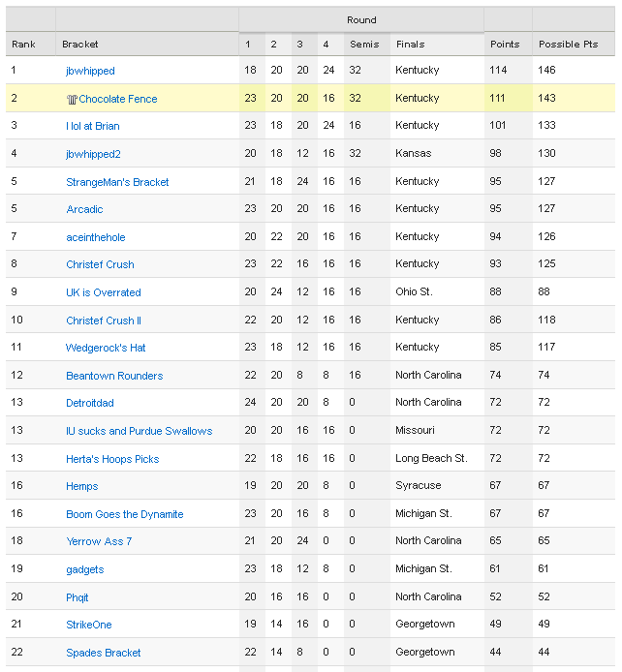Click the Points column header
The image size is (622, 672).
pos(505,45)
